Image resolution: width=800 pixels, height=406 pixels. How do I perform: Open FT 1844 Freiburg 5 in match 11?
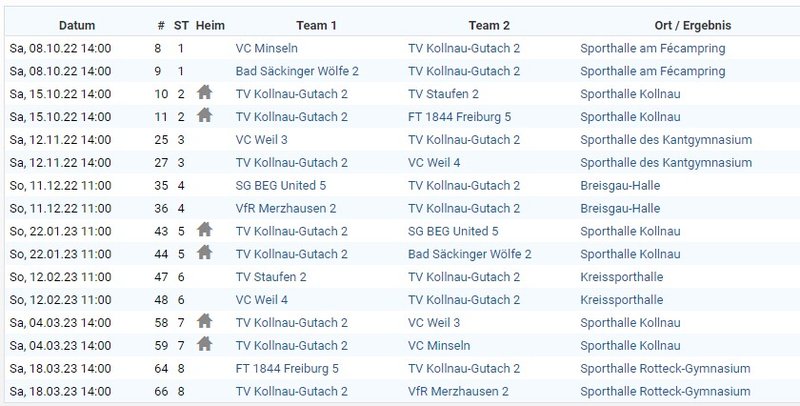click(x=459, y=117)
